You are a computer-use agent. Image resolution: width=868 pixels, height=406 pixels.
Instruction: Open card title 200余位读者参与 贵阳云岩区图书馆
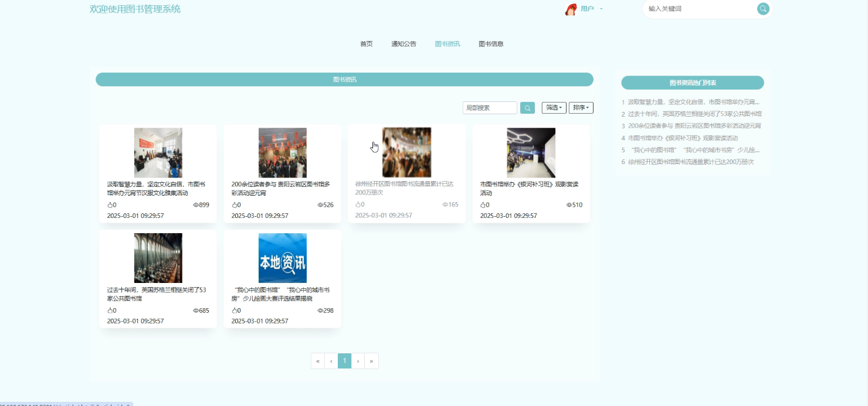pyautogui.click(x=281, y=189)
